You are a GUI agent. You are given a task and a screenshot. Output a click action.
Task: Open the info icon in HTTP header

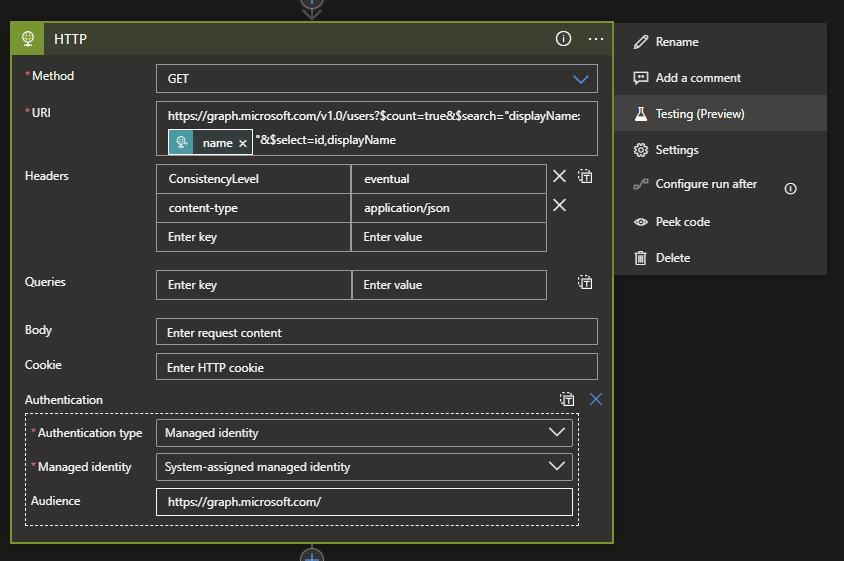563,39
